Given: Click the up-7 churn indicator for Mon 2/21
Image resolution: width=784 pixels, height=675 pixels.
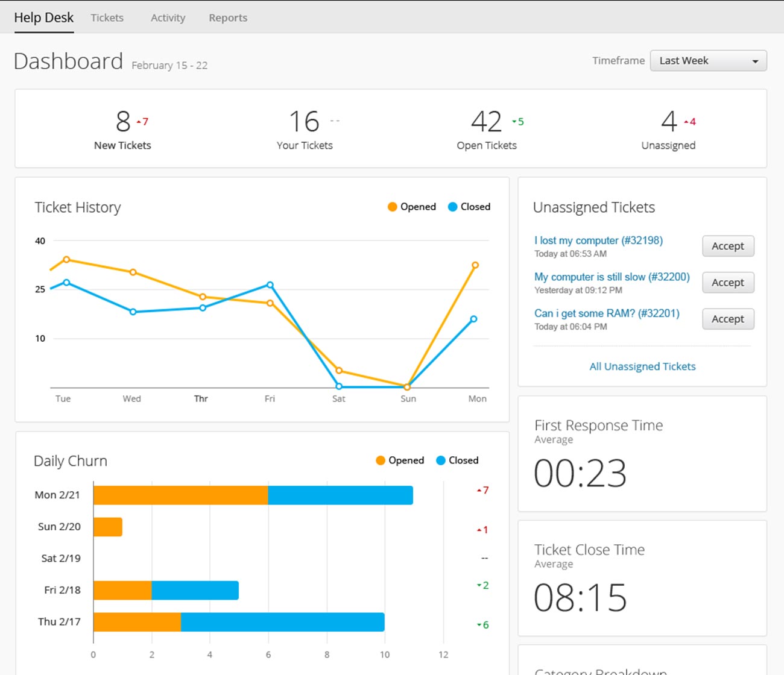Looking at the screenshot, I should coord(482,491).
